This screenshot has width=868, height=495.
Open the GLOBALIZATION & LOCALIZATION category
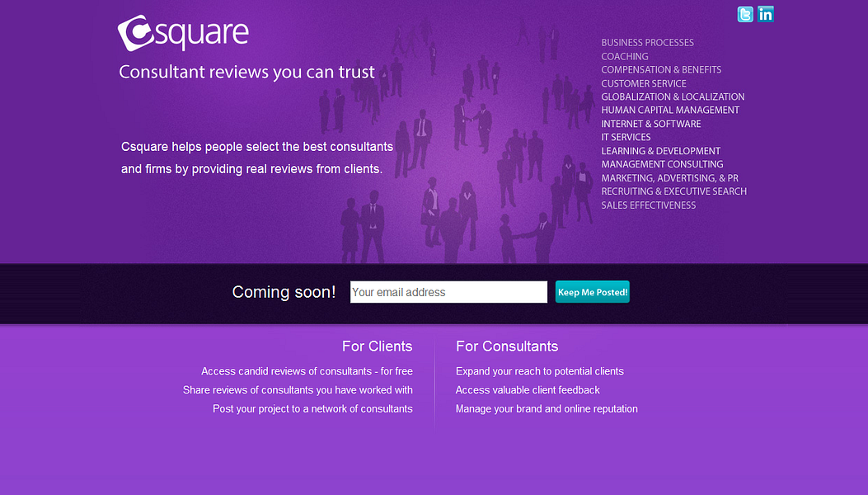point(673,97)
